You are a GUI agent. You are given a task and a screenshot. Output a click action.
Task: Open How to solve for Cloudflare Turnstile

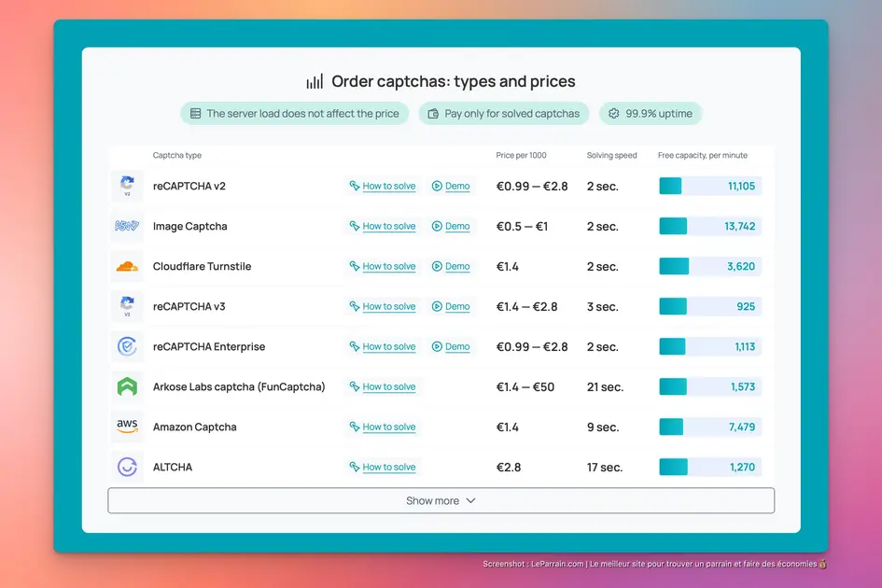click(388, 266)
